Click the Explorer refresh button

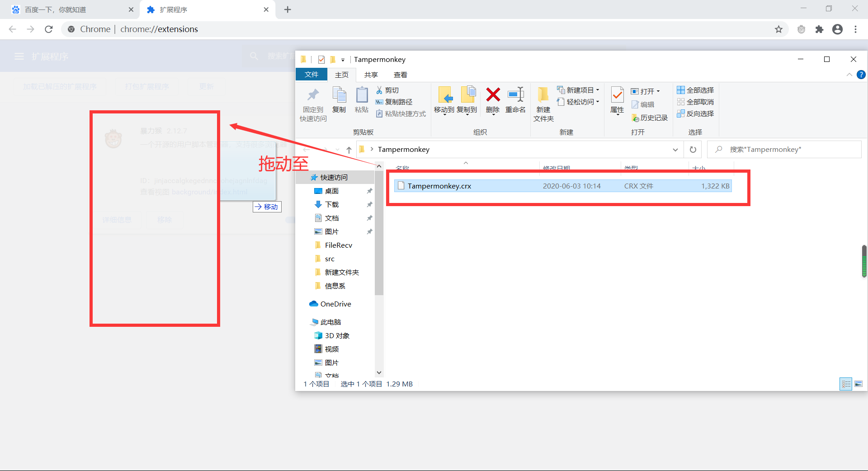click(693, 150)
